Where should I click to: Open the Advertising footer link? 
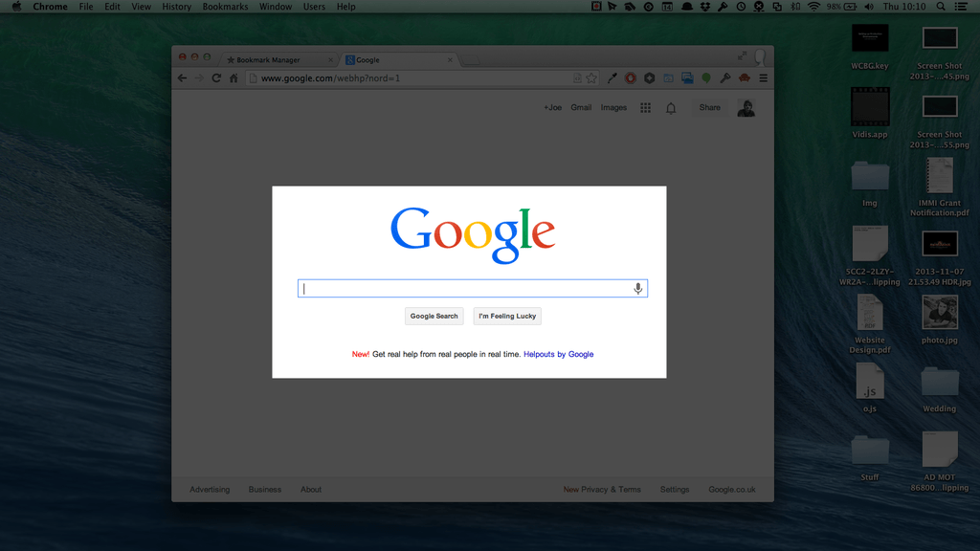[210, 490]
